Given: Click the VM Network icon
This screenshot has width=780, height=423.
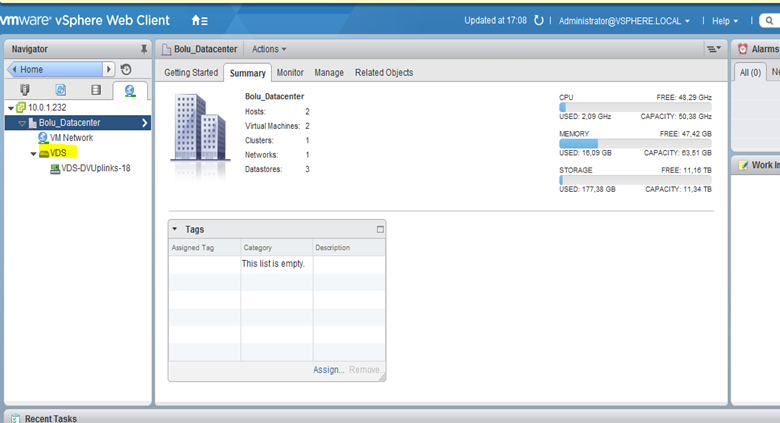Looking at the screenshot, I should pos(43,138).
